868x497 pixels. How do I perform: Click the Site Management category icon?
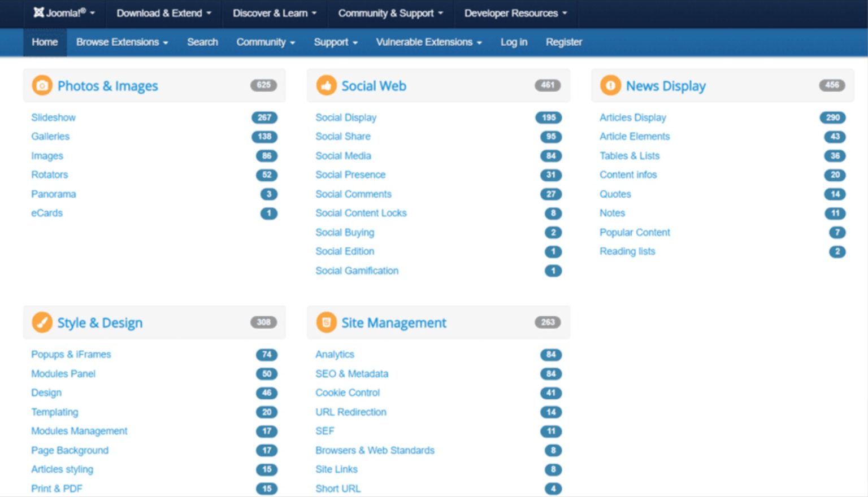point(327,322)
